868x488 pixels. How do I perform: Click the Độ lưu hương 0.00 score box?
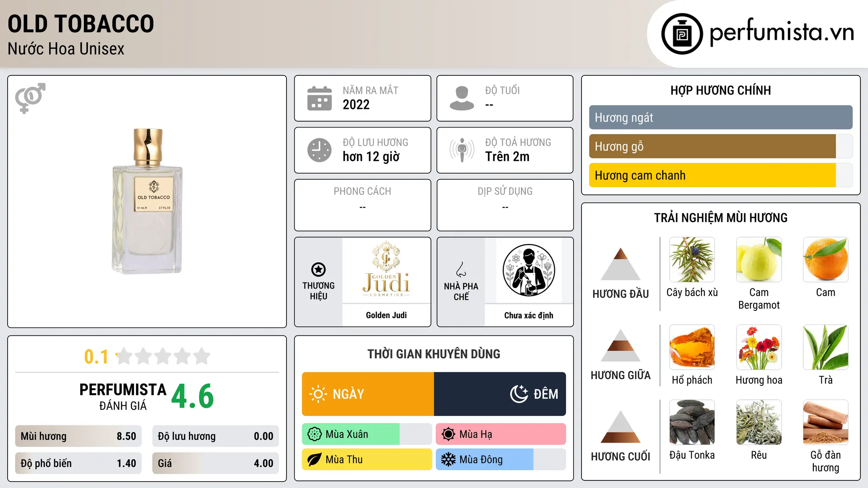(215, 436)
